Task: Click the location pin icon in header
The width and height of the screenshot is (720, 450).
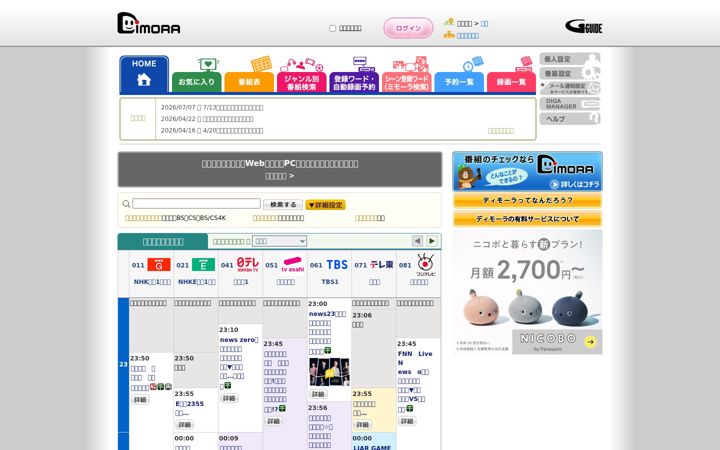Action: point(449,22)
